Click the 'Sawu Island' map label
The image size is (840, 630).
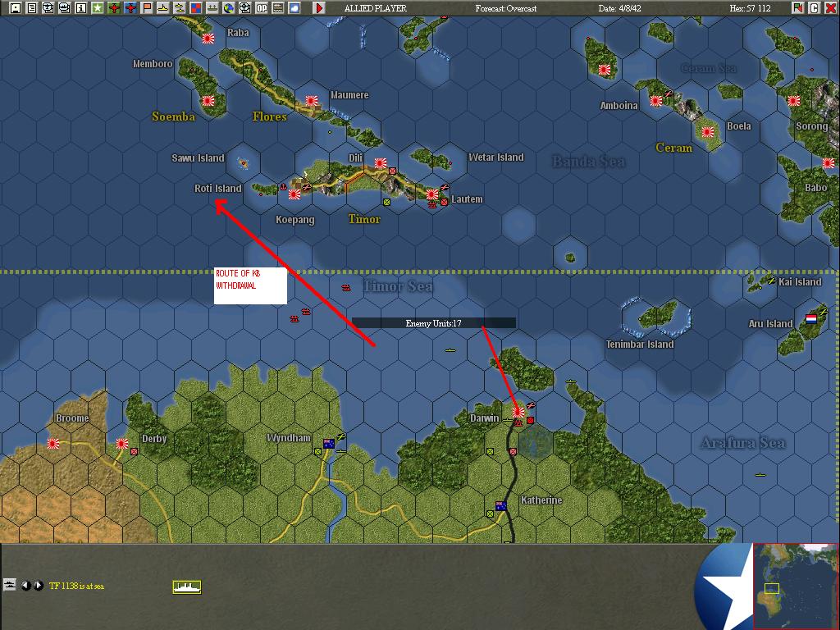[198, 158]
